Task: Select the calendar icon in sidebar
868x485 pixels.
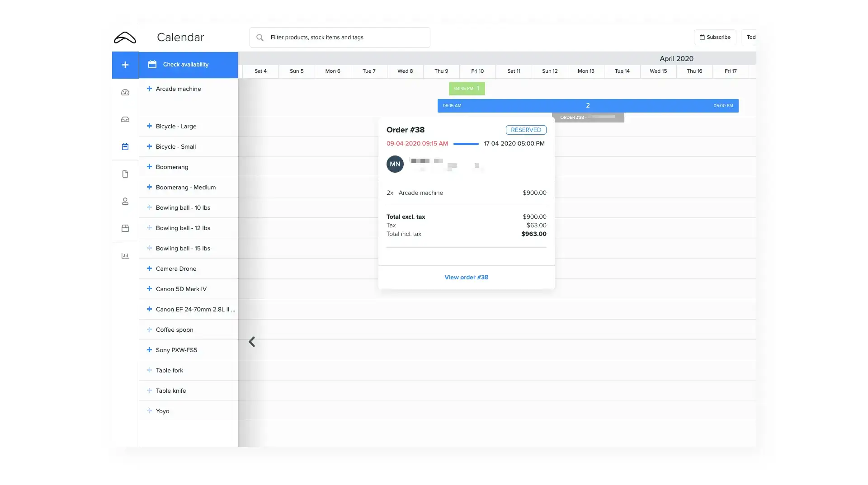Action: pyautogui.click(x=125, y=147)
